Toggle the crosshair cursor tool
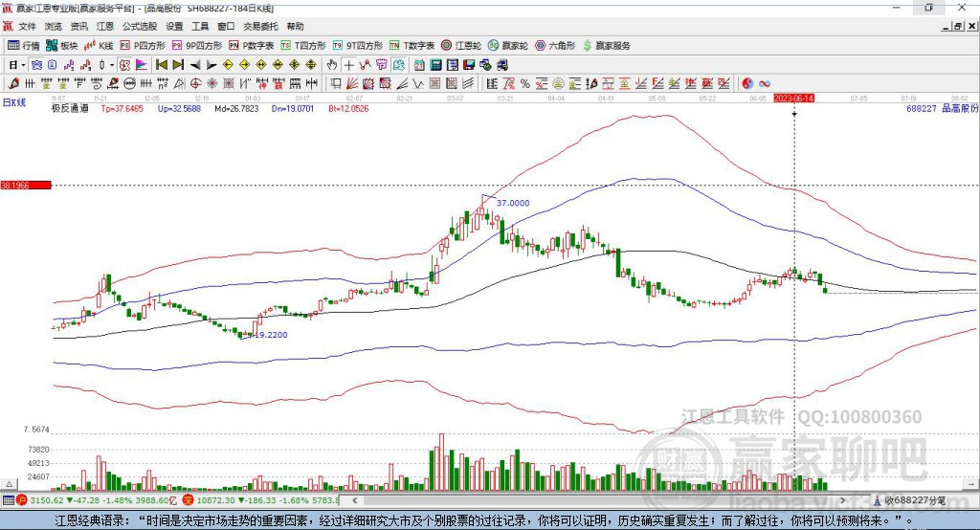 pos(348,65)
